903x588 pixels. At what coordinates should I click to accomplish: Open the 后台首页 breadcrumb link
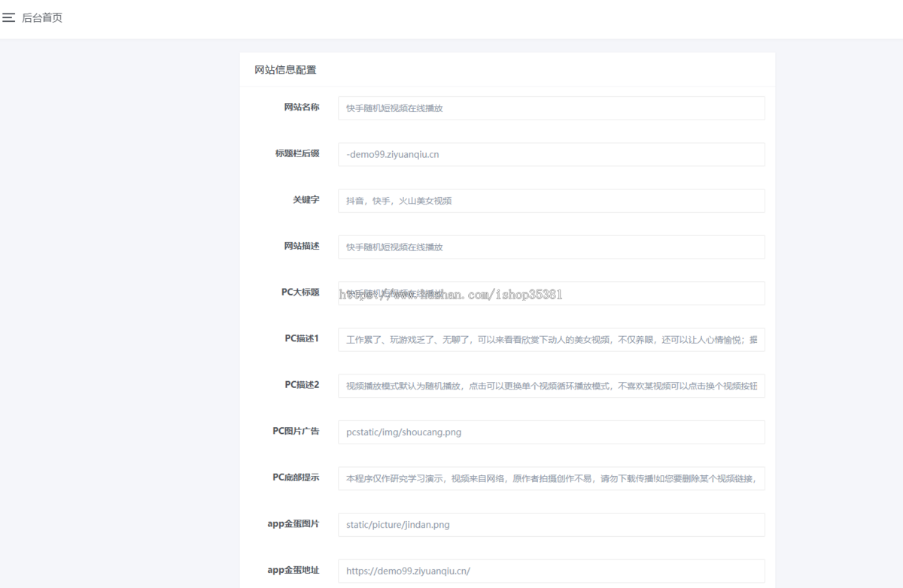pyautogui.click(x=42, y=18)
